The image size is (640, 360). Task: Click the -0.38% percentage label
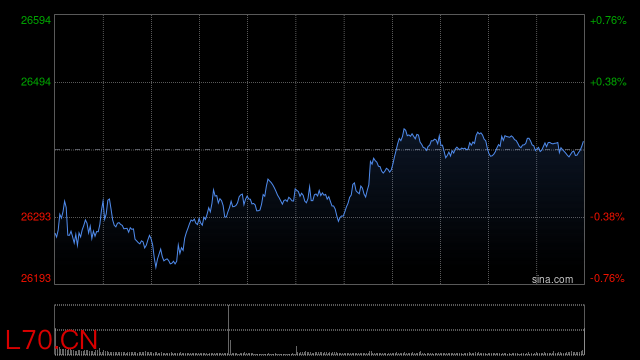point(607,217)
